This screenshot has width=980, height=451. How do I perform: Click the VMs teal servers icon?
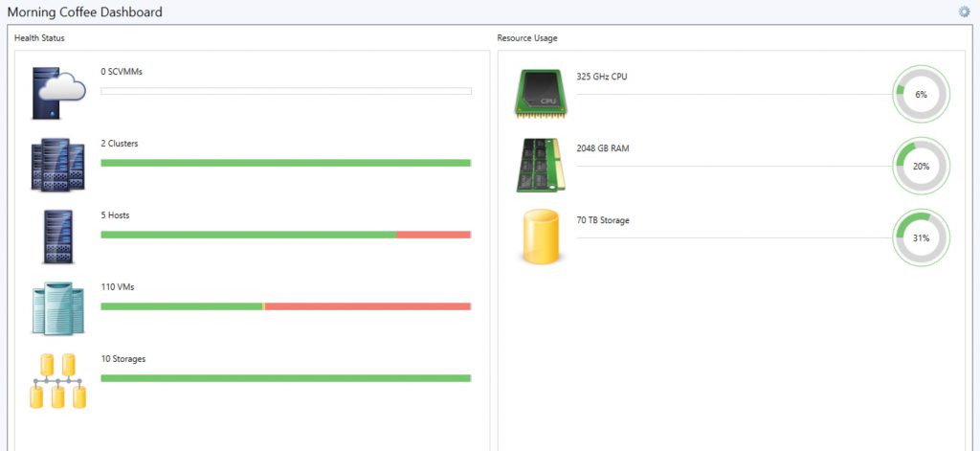click(x=58, y=308)
